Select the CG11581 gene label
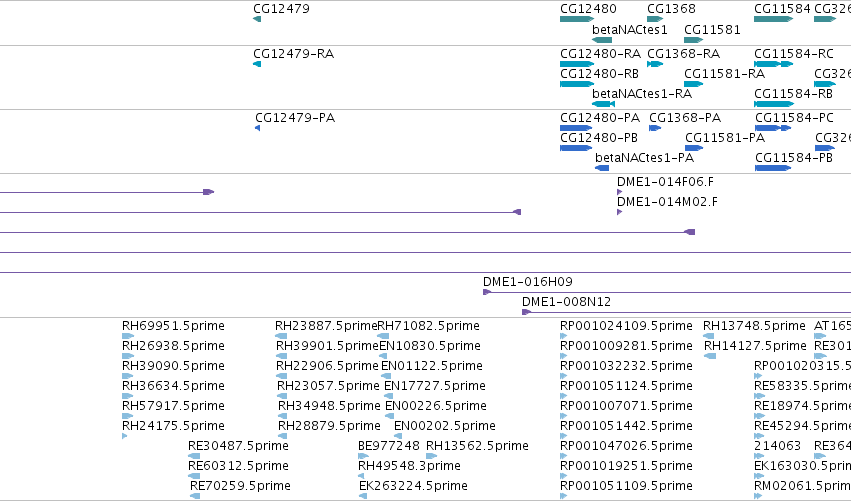Image resolution: width=851 pixels, height=501 pixels. click(713, 30)
